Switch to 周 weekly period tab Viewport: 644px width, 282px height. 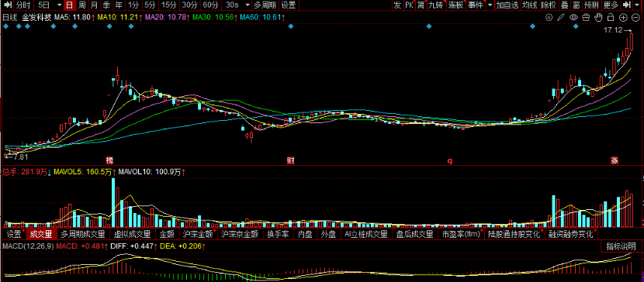[82, 5]
